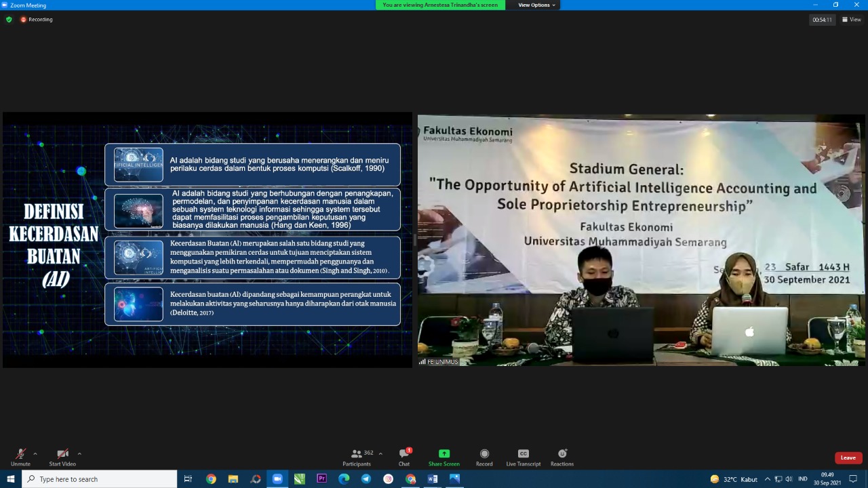
Task: Switch to Zoom in the taskbar
Action: (x=277, y=479)
